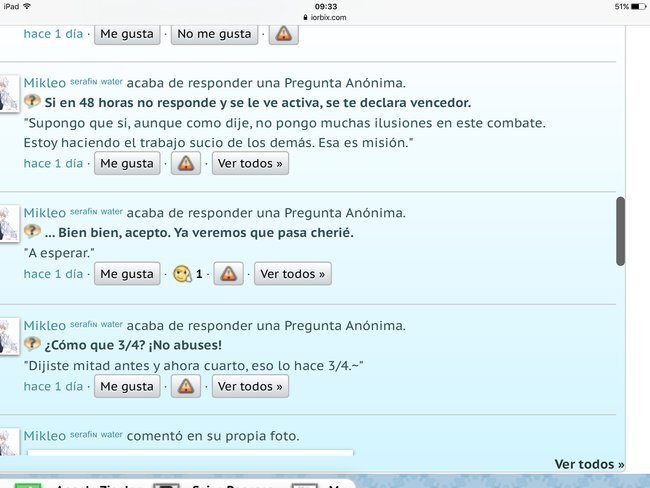650x488 pixels.
Task: Expand 'Ver todos »' on the 48 horas post
Action: tap(250, 163)
